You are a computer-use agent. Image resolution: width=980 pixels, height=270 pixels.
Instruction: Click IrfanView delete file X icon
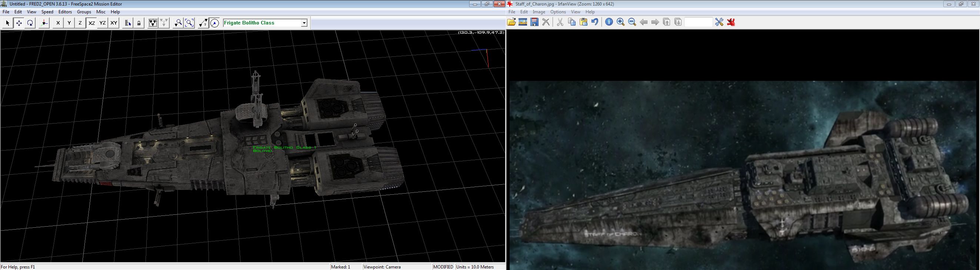click(x=546, y=22)
